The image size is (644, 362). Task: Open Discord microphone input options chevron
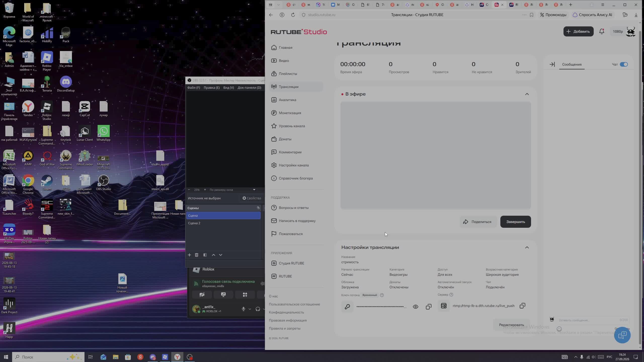250,309
